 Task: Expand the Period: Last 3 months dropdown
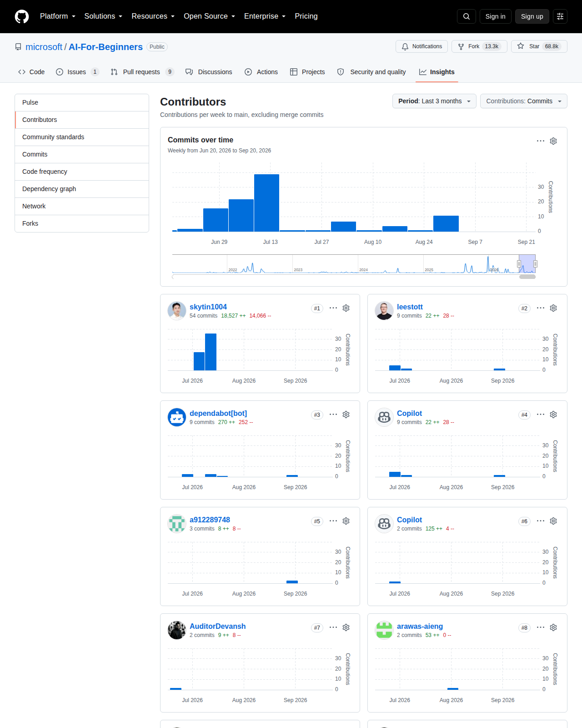[434, 101]
